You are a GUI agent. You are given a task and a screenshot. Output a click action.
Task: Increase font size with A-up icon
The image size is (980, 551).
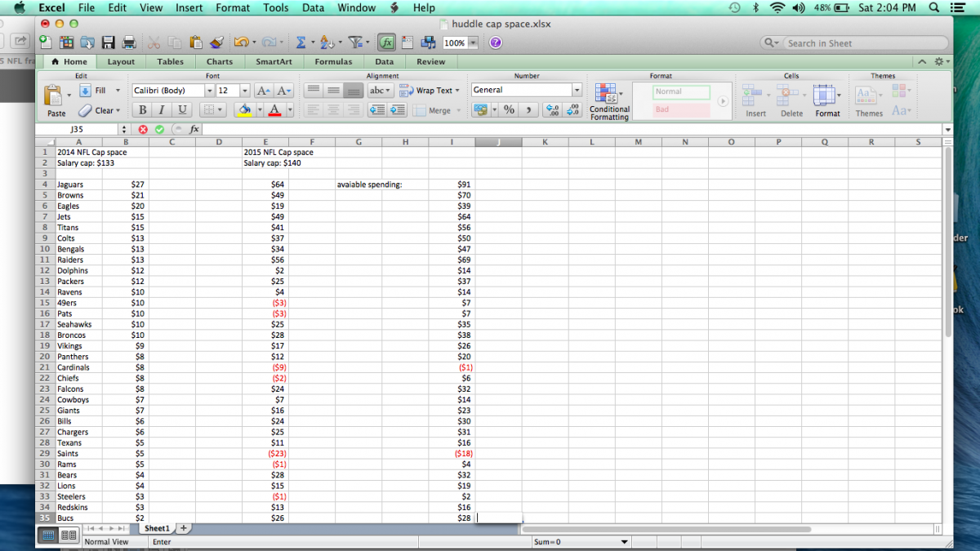(264, 91)
